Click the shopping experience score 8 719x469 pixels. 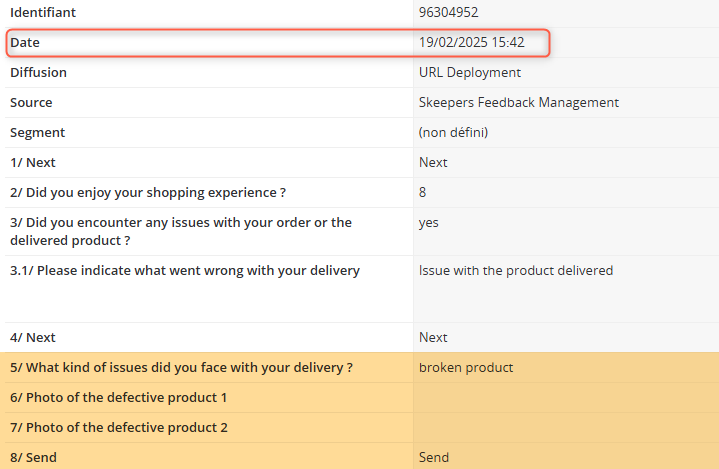point(423,192)
